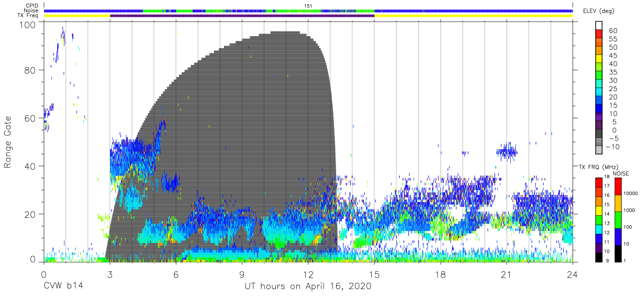Select the CPID value 151
Image resolution: width=644 pixels, height=297 pixels.
coord(308,6)
